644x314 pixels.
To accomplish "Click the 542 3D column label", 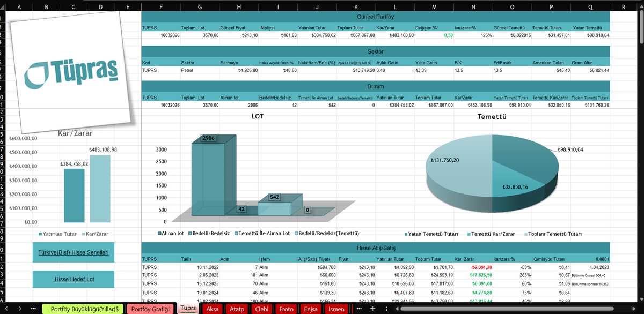I will click(x=274, y=197).
